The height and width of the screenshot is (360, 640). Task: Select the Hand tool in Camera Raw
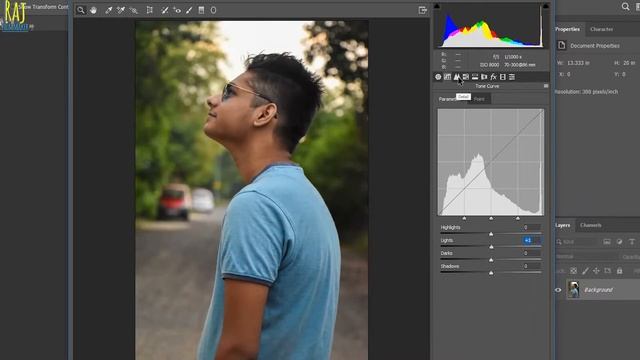(x=93, y=10)
